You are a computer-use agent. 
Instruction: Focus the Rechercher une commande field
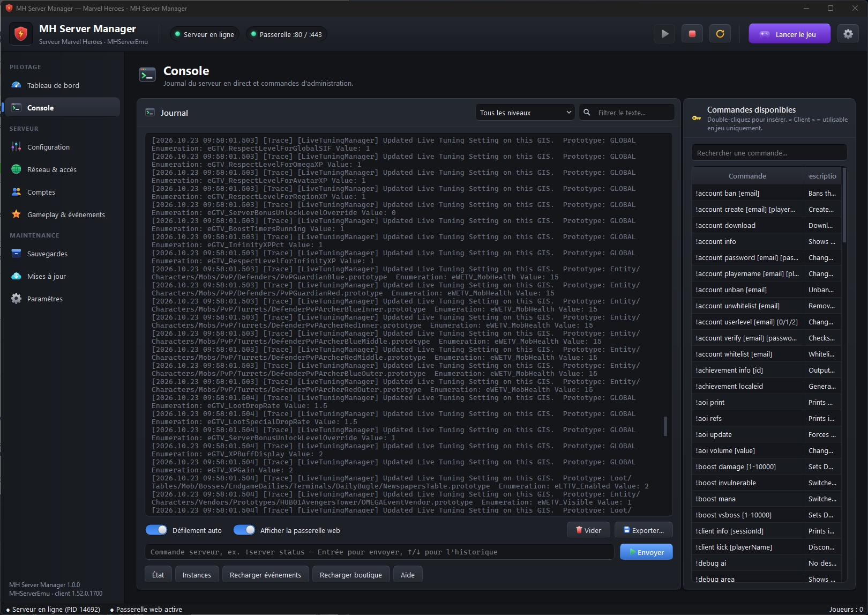click(769, 153)
